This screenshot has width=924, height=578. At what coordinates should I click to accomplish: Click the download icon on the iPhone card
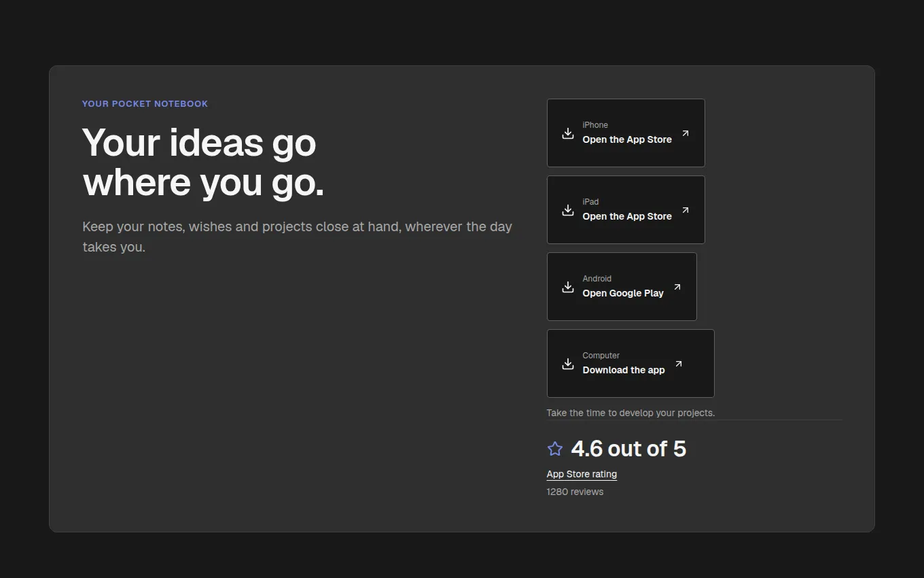pyautogui.click(x=568, y=133)
